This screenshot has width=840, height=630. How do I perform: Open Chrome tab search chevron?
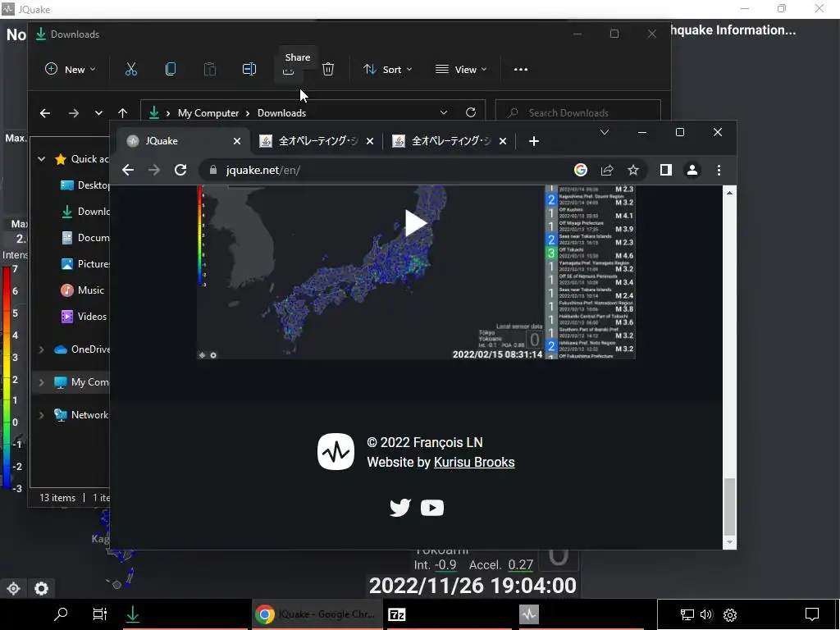pos(605,132)
